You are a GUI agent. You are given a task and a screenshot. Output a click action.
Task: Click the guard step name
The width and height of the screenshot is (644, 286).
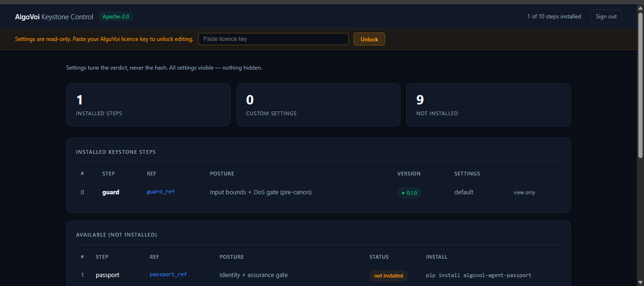(111, 192)
